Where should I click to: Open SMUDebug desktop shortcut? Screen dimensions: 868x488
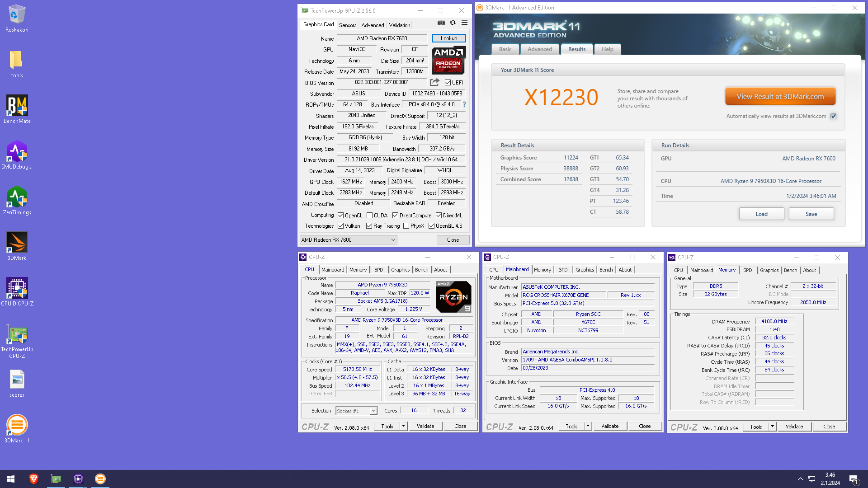[17, 155]
